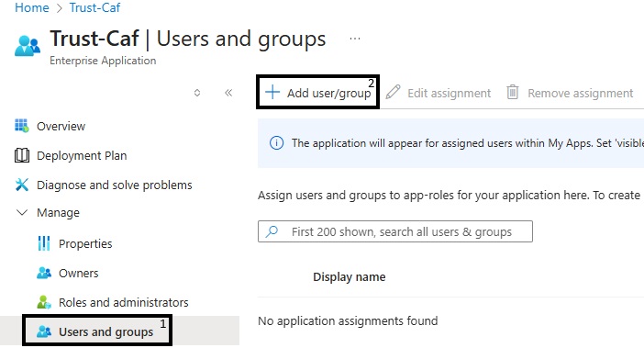This screenshot has width=644, height=348.
Task: Click the Users and groups people icon
Action: coord(44,331)
